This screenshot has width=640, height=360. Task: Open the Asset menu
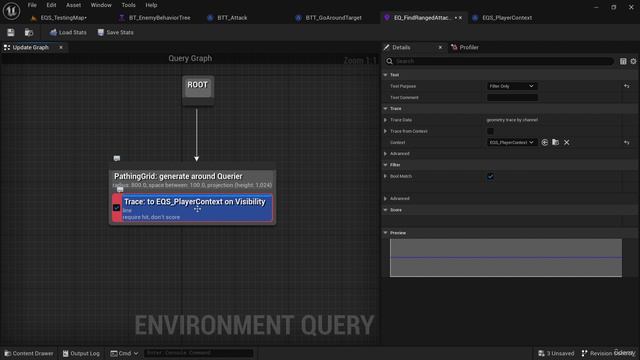[73, 5]
